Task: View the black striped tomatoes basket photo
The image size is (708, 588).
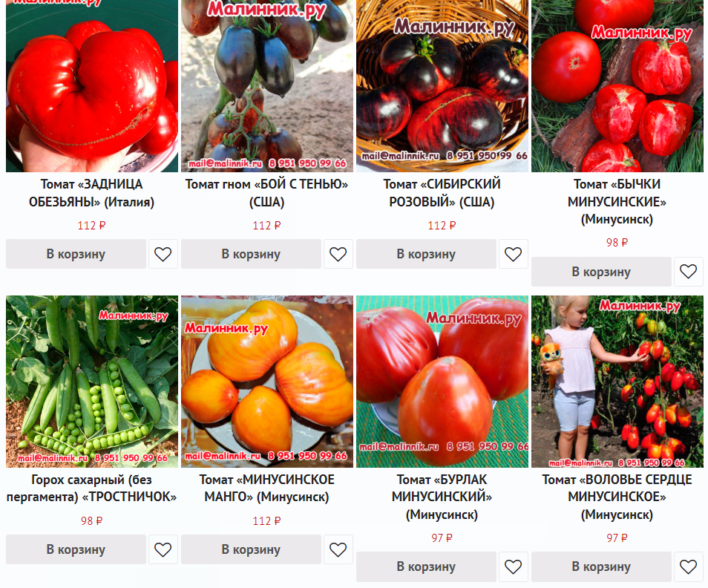Action: pyautogui.click(x=442, y=86)
